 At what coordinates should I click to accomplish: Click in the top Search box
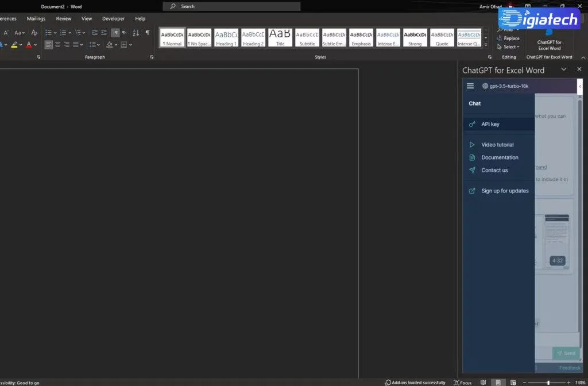click(x=231, y=6)
